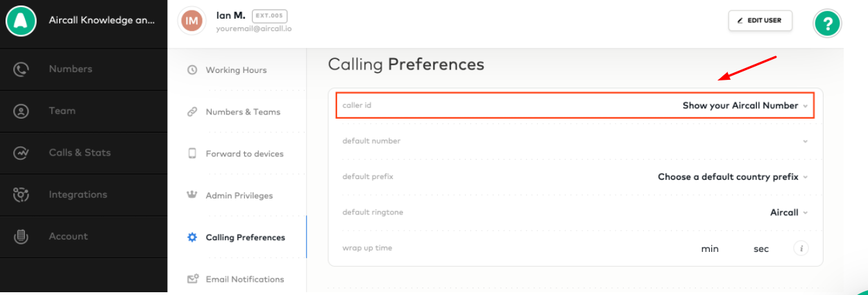The height and width of the screenshot is (295, 868).
Task: Expand the default number dropdown
Action: pos(575,141)
